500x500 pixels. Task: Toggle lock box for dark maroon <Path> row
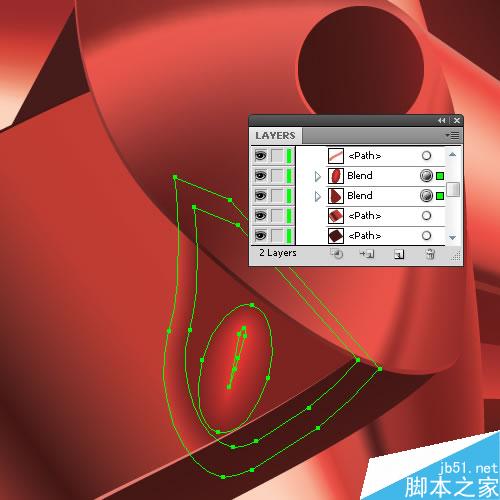(277, 236)
